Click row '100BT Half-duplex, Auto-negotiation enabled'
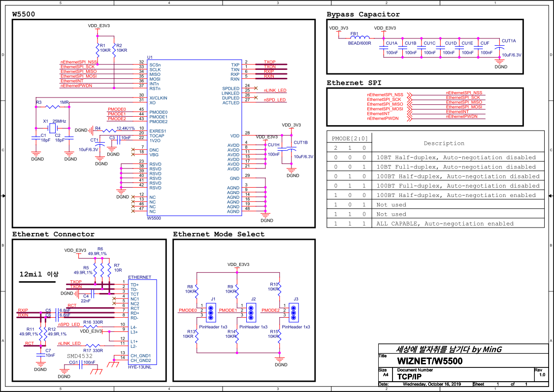The height and width of the screenshot is (392, 554). (x=435, y=195)
